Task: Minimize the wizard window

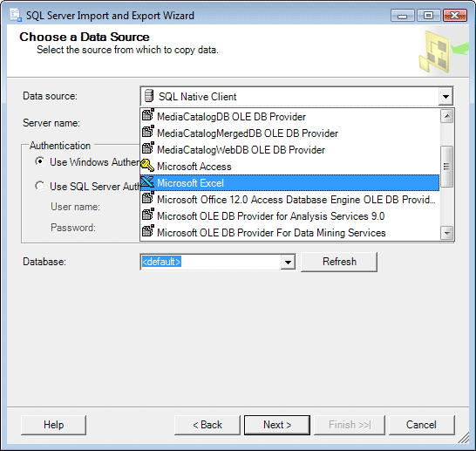Action: pos(403,15)
